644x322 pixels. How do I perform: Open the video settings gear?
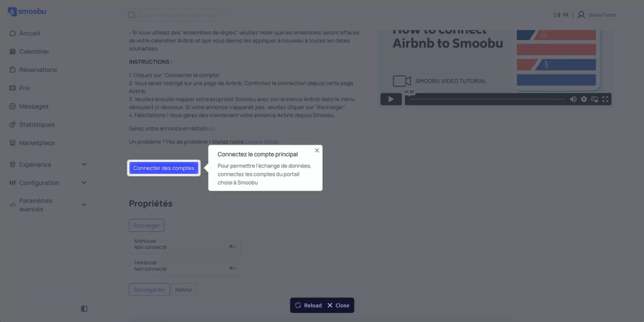(584, 99)
